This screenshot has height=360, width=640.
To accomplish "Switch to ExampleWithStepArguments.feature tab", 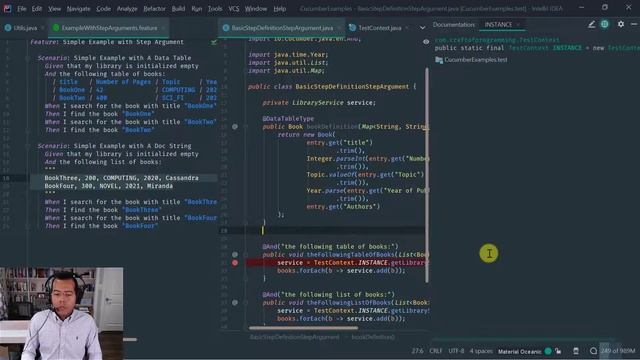I will [x=109, y=28].
